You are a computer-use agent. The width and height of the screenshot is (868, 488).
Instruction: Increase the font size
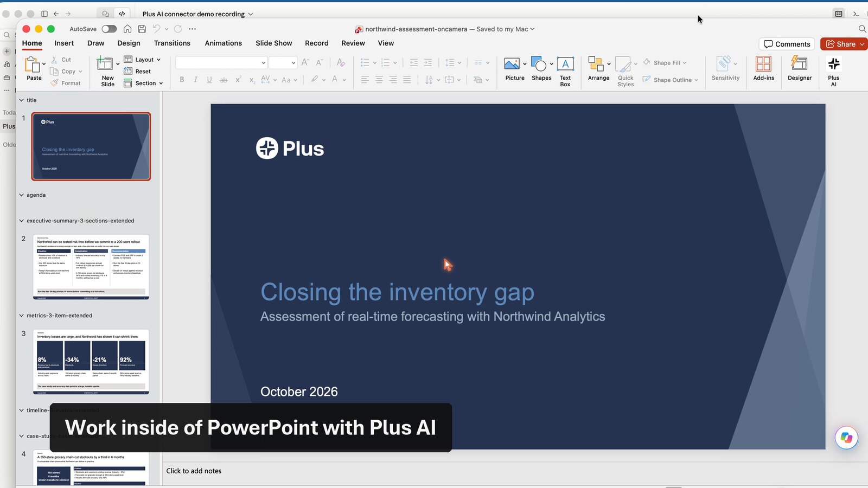pos(305,62)
